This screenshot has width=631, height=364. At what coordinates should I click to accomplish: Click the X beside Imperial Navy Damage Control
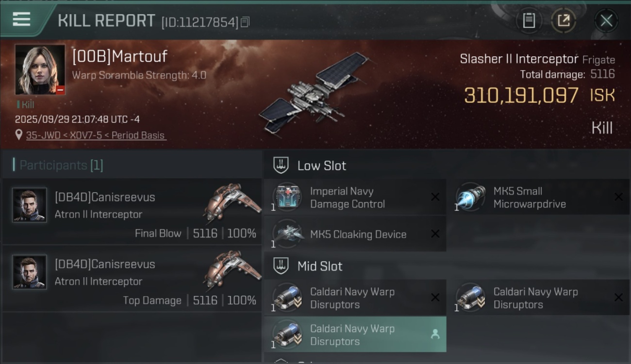(x=435, y=197)
